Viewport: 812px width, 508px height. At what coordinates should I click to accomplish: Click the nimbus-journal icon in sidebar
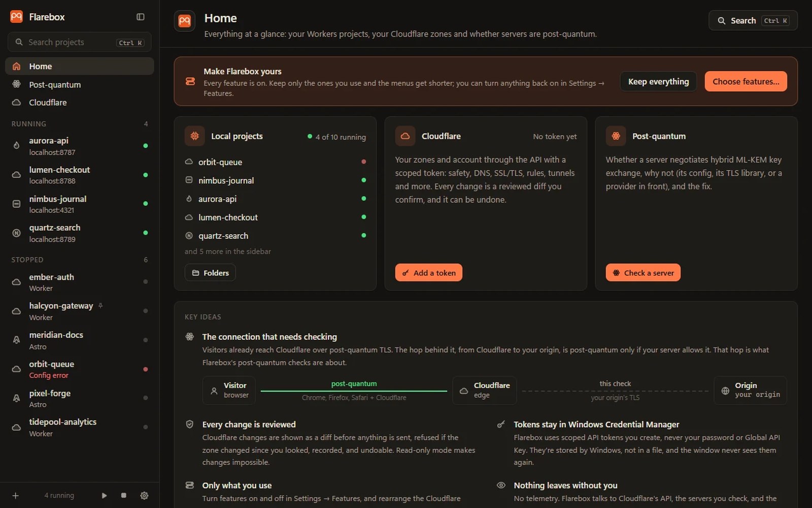(16, 204)
